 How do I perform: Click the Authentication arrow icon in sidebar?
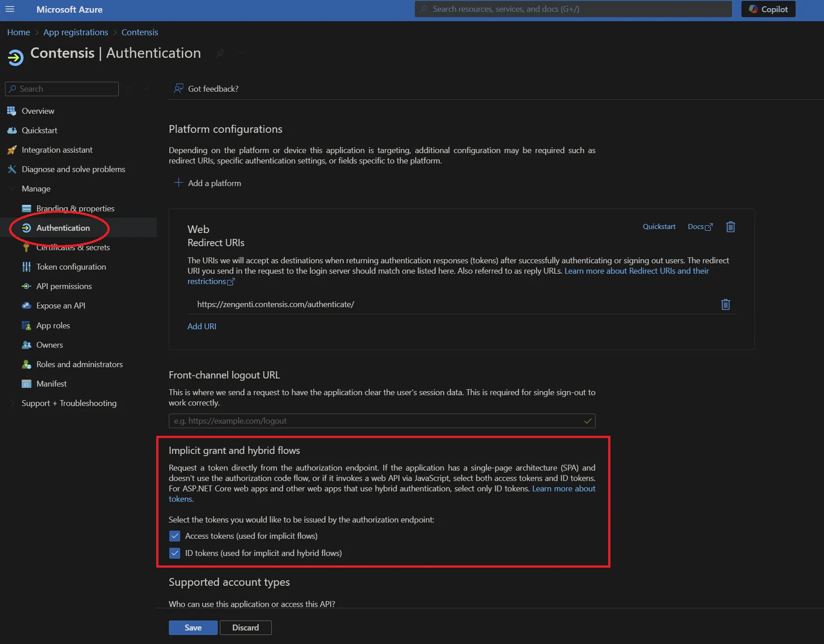tap(27, 228)
